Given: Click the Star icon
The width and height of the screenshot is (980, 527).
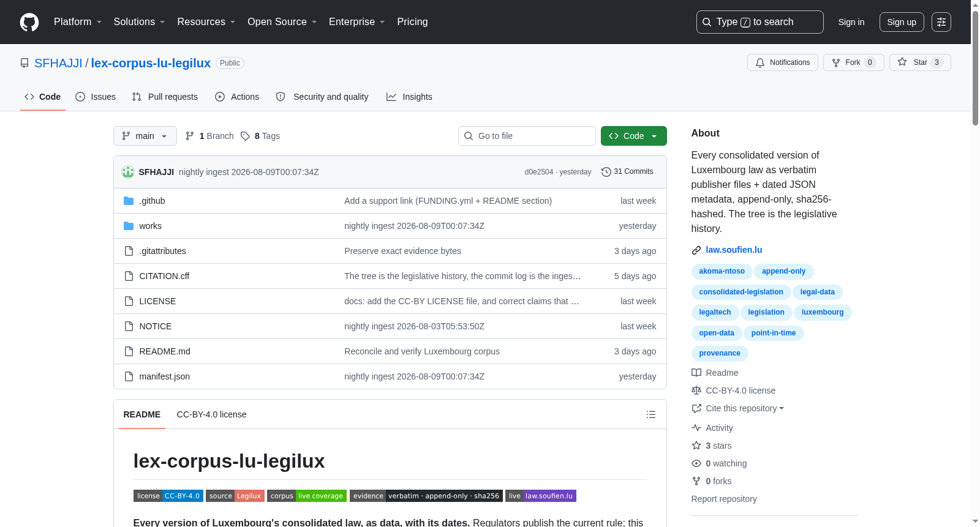Looking at the screenshot, I should click(x=902, y=62).
